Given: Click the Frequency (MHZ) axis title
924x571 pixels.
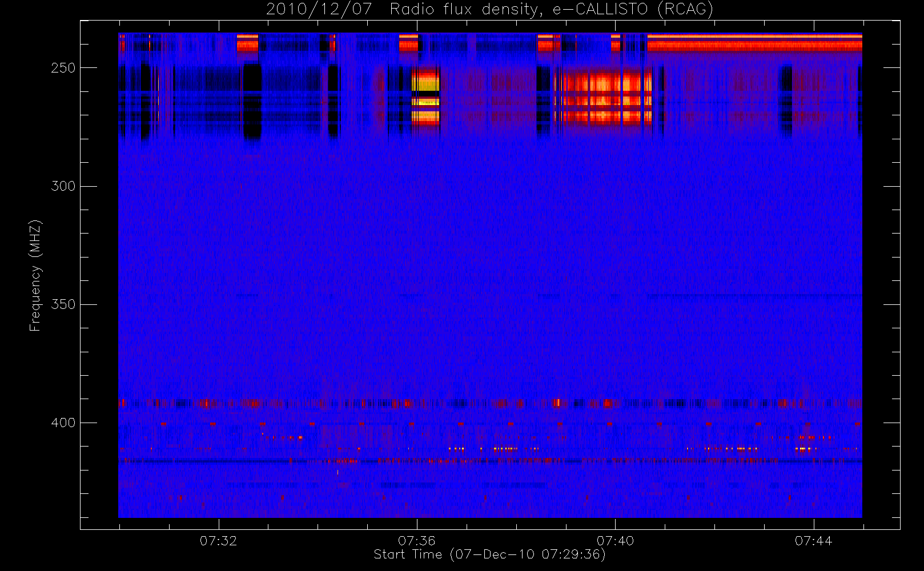Looking at the screenshot, I should point(35,275).
